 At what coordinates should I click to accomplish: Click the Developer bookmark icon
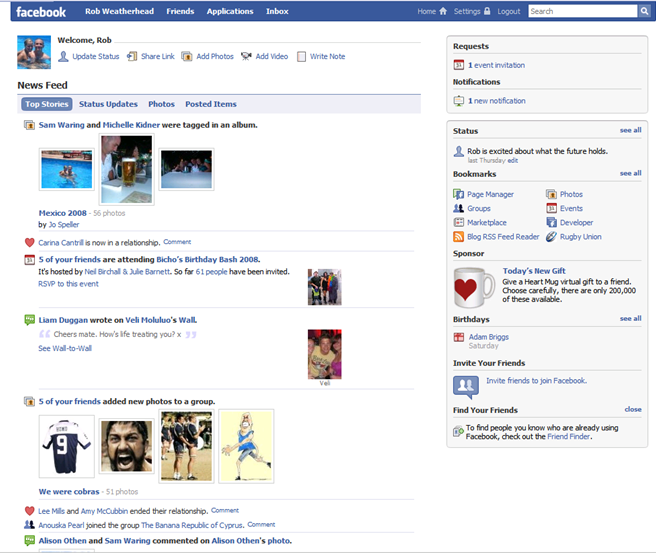pyautogui.click(x=551, y=222)
